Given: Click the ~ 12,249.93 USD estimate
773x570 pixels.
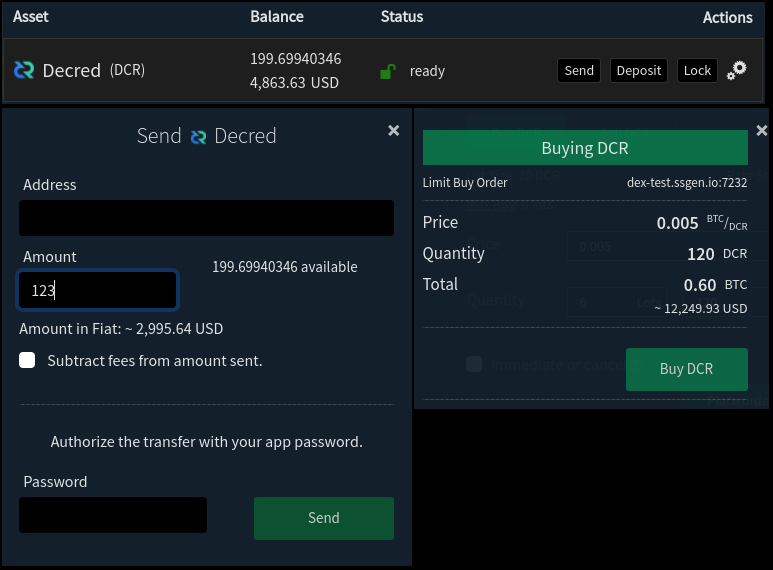Looking at the screenshot, I should point(701,309).
